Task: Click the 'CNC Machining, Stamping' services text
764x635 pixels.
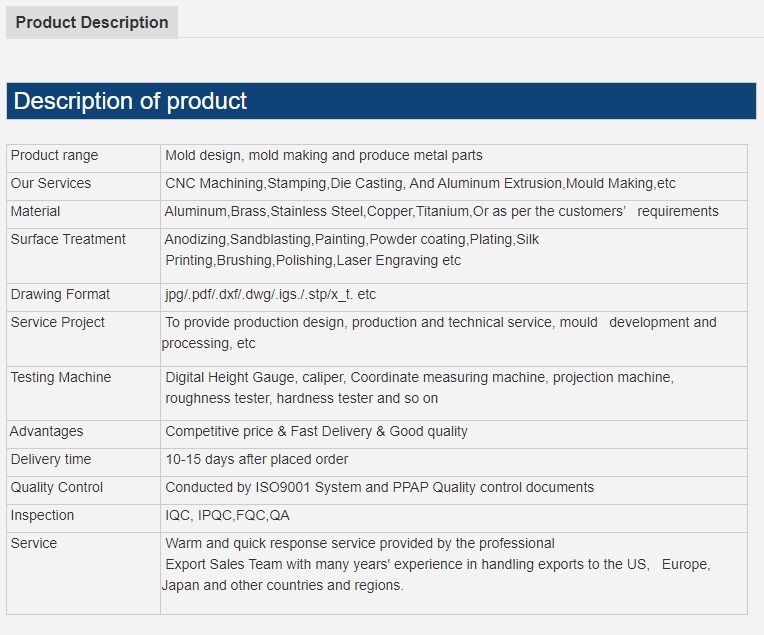Action: (x=420, y=184)
